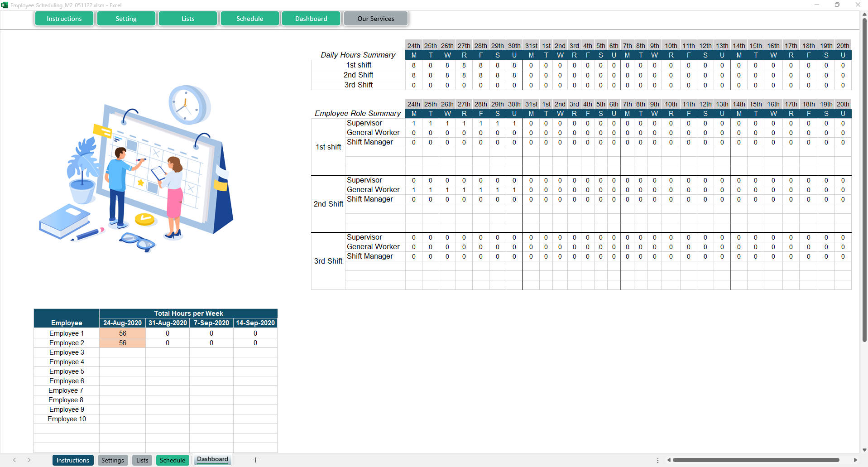Click the sheet tab options dots
868x467 pixels.
tap(658, 460)
